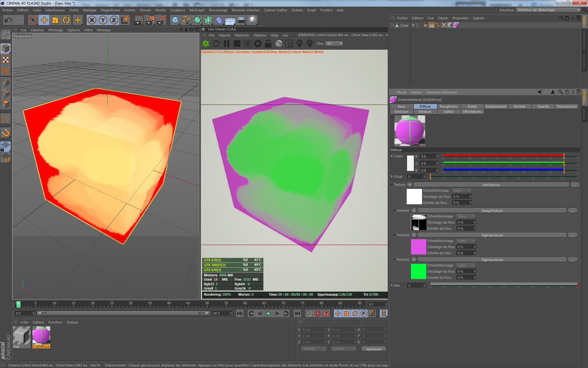The image size is (588, 368).
Task: Add a Cube primitive object
Action: pyautogui.click(x=175, y=20)
